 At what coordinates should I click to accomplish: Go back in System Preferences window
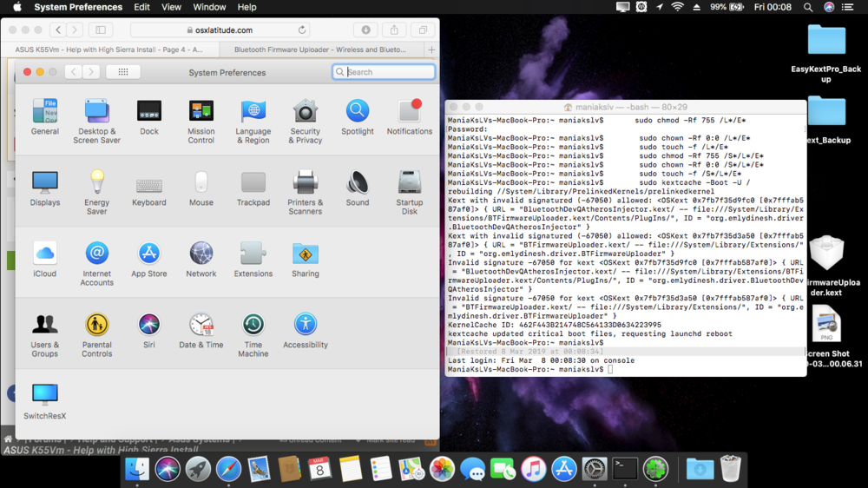pos(74,72)
